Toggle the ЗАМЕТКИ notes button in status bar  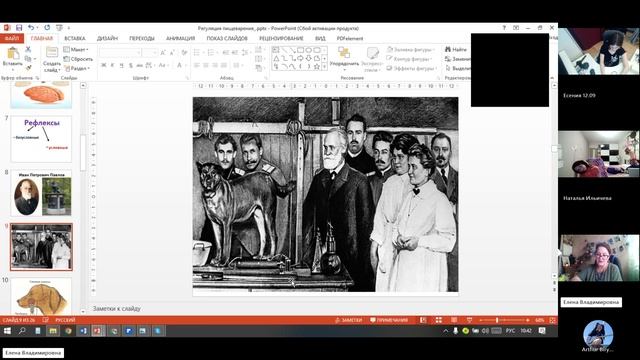(x=348, y=320)
